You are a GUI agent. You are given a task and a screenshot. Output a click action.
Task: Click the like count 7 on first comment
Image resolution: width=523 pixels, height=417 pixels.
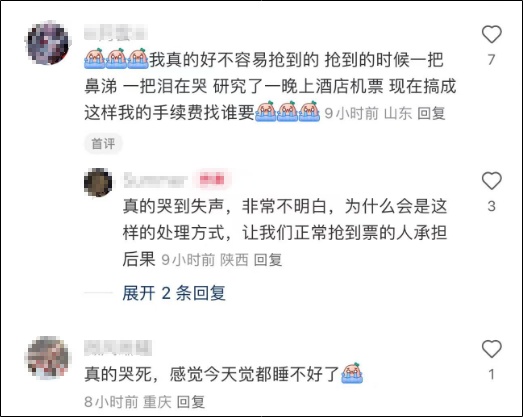492,59
